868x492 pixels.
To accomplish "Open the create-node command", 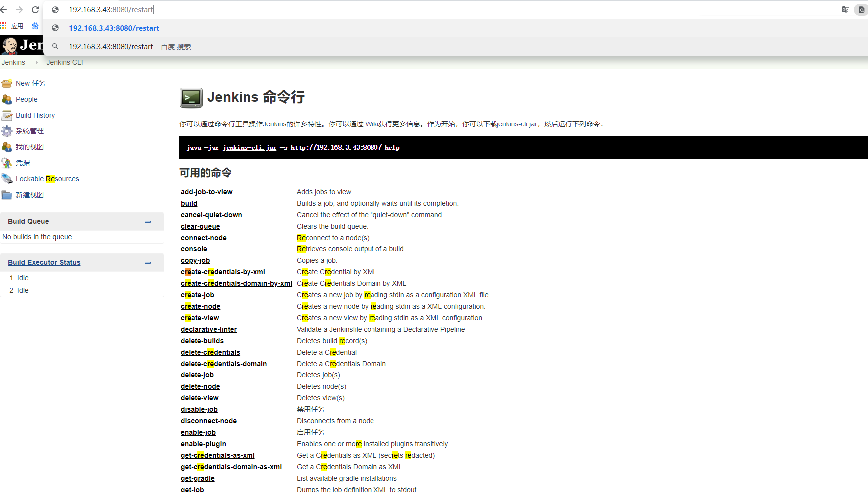I will [x=200, y=306].
